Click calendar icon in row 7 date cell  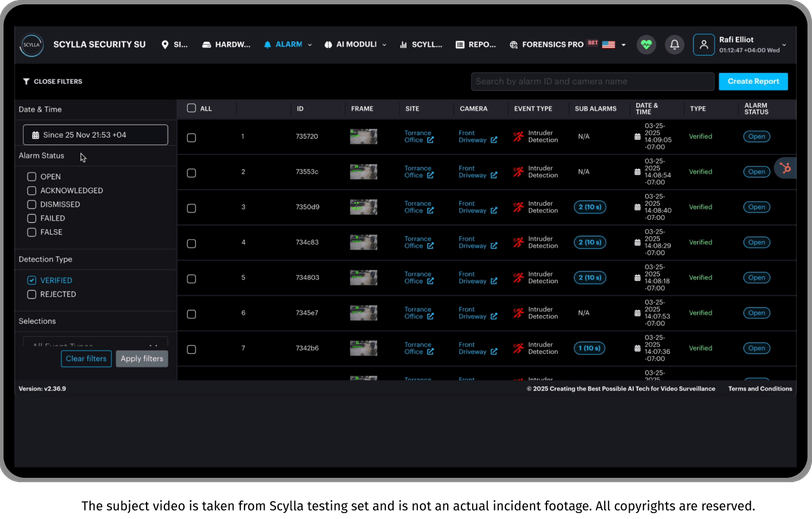[637, 348]
